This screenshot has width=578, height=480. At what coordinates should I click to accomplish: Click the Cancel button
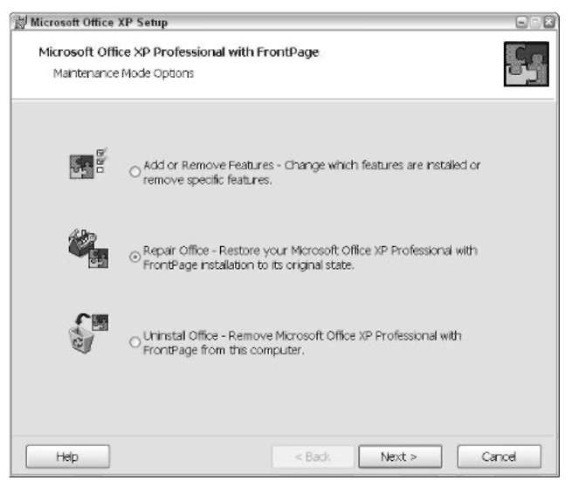click(499, 457)
